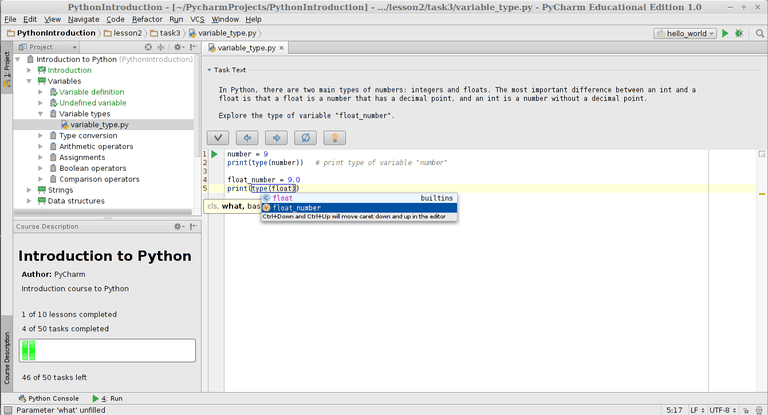Go to next task with right arrow
The width and height of the screenshot is (768, 415).
276,138
